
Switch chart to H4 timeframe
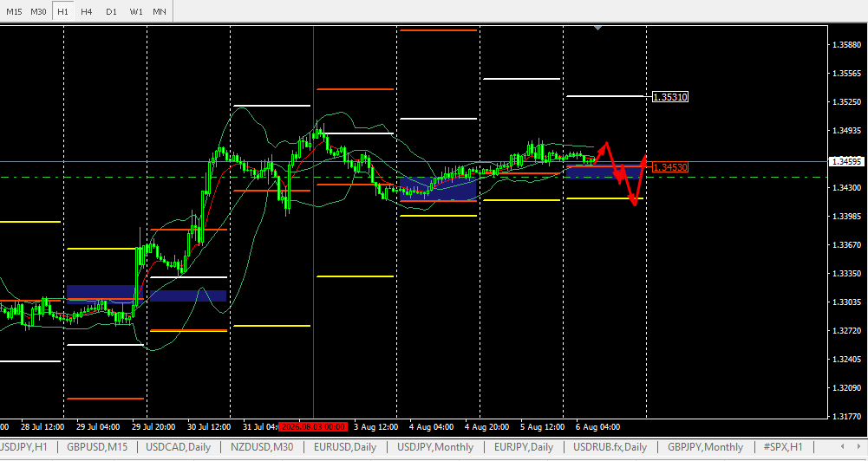[87, 11]
